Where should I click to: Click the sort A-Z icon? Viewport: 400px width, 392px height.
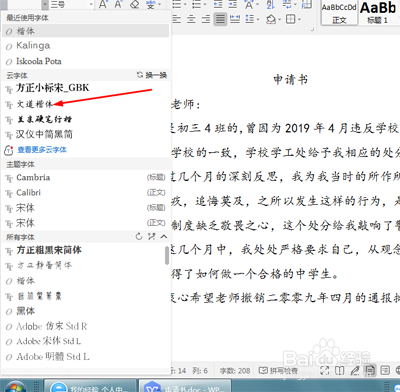click(271, 4)
